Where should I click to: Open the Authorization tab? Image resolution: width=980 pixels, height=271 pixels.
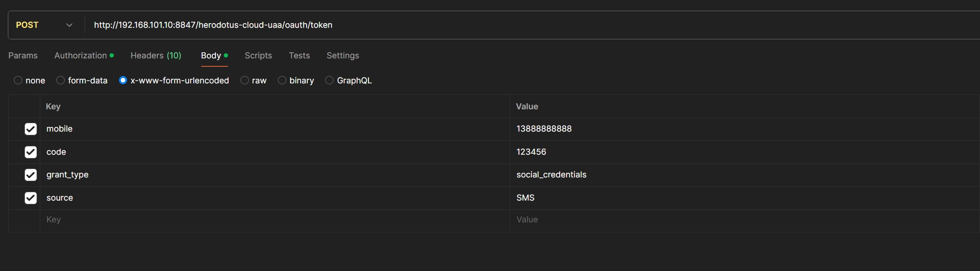pyautogui.click(x=80, y=56)
